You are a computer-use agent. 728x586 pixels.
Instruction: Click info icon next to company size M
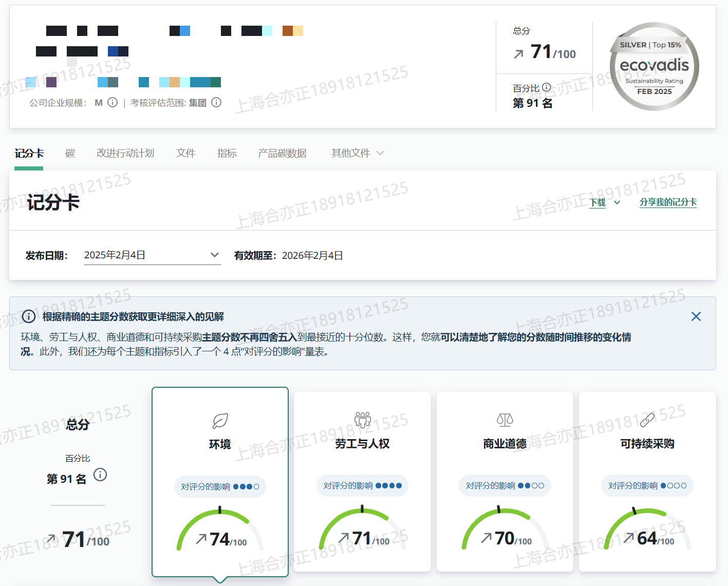point(113,102)
